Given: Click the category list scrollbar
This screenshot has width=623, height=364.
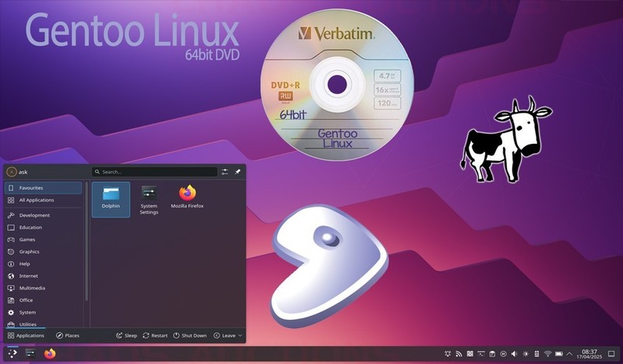Looking at the screenshot, I should (86, 241).
